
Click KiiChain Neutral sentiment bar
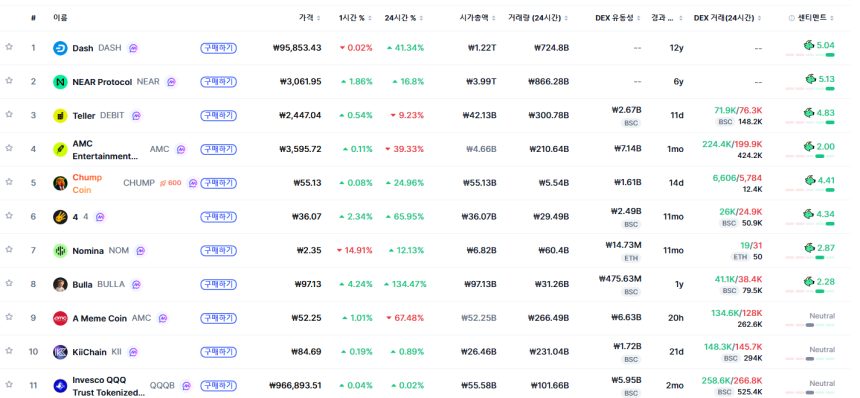coord(810,359)
